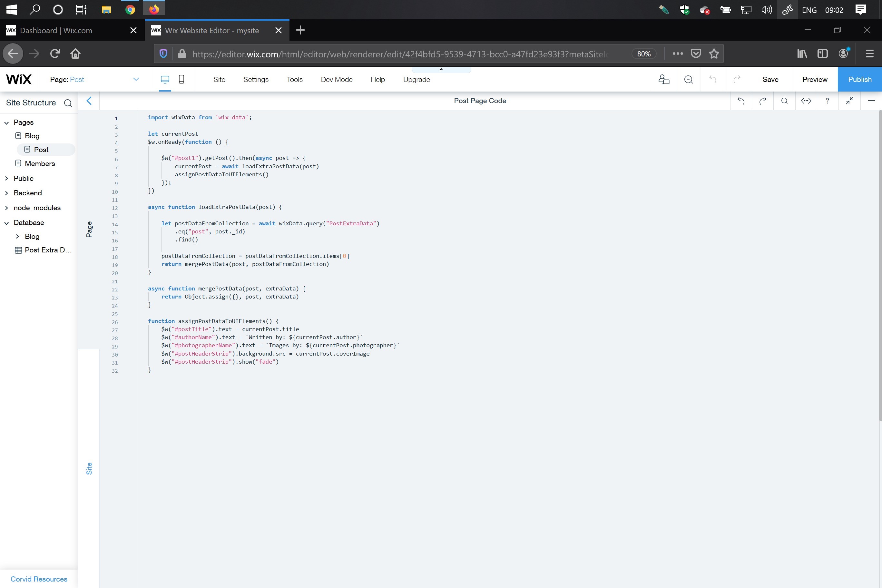Screen dimensions: 882x588
Task: Expand the node_modules folder
Action: pos(6,208)
